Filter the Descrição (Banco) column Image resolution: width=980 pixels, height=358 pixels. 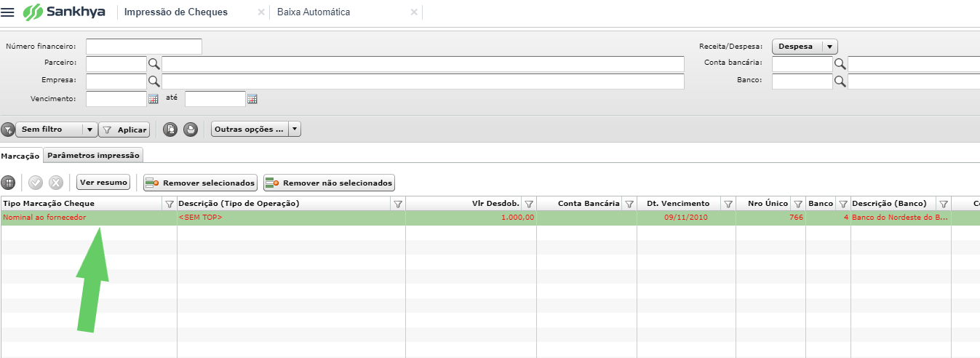click(944, 204)
